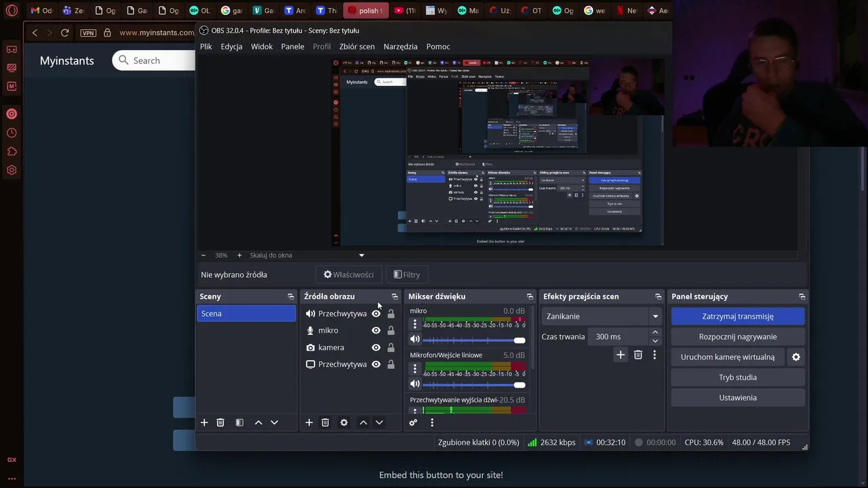Move scene down with Sceny down arrow

tap(275, 422)
